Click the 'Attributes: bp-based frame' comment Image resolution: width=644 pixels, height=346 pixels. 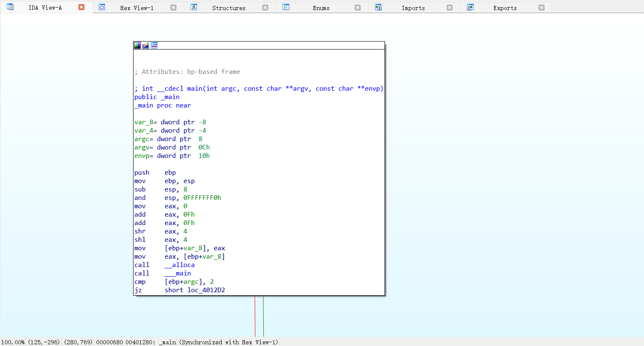[187, 72]
